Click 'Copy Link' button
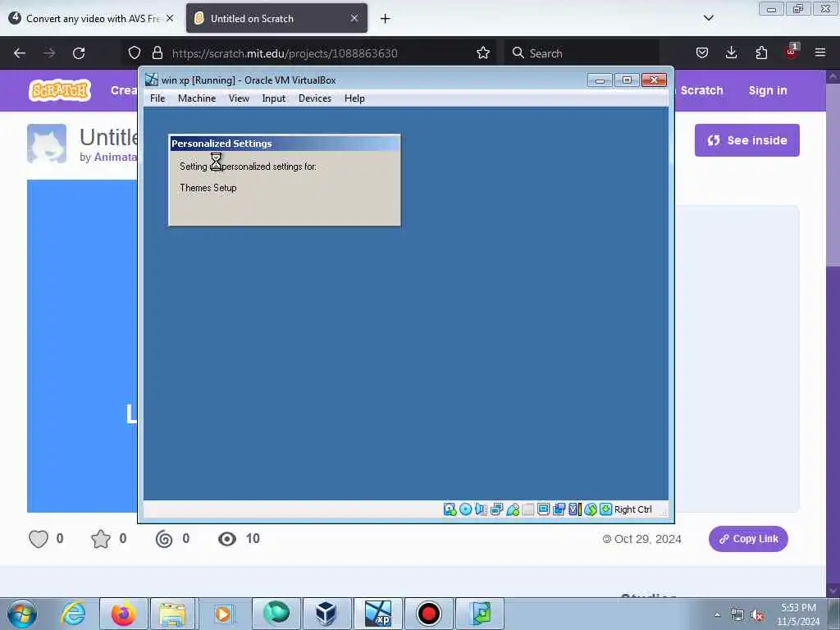 click(748, 539)
